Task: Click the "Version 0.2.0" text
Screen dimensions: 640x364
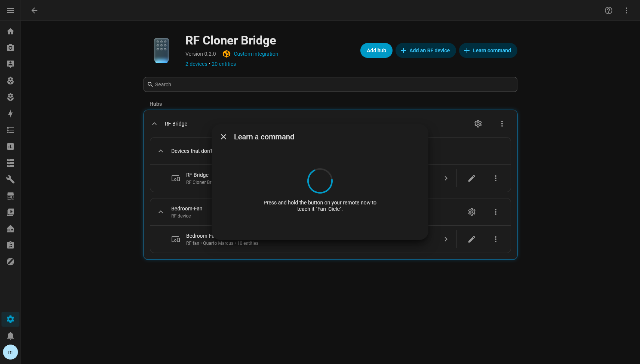Action: (x=201, y=54)
